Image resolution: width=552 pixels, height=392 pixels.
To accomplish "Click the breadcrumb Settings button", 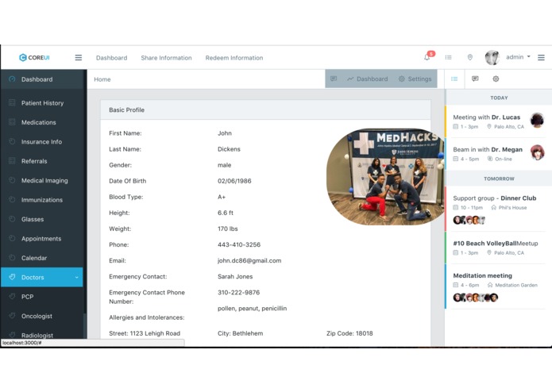I will click(x=415, y=79).
